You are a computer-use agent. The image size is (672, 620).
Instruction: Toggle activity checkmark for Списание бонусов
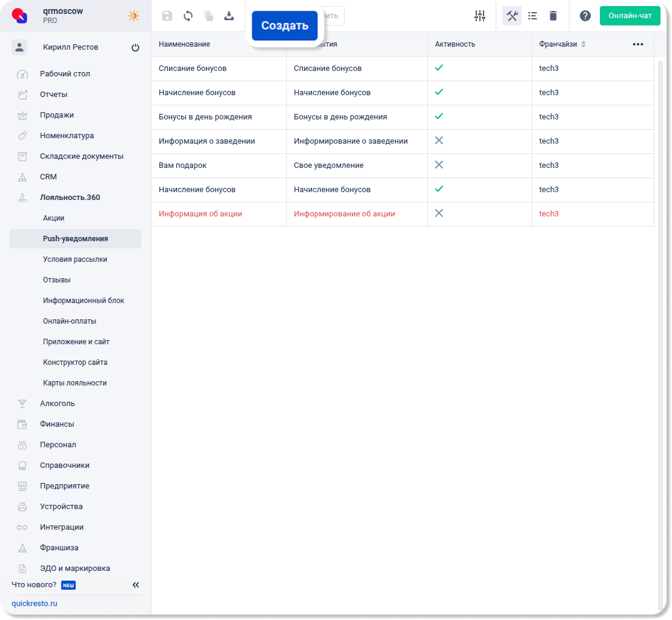point(439,68)
